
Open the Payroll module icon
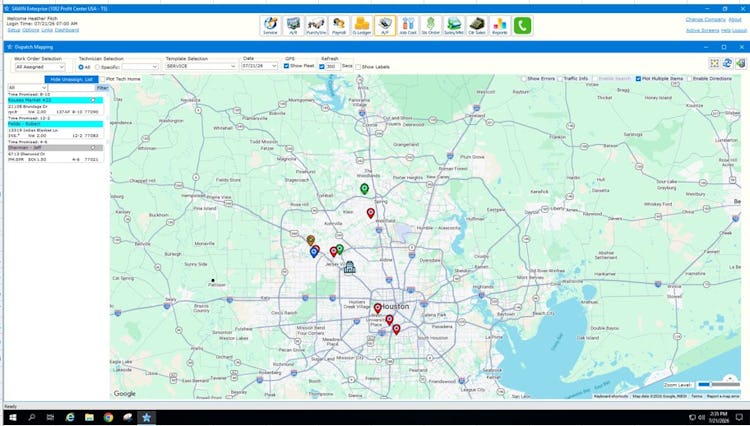[339, 25]
